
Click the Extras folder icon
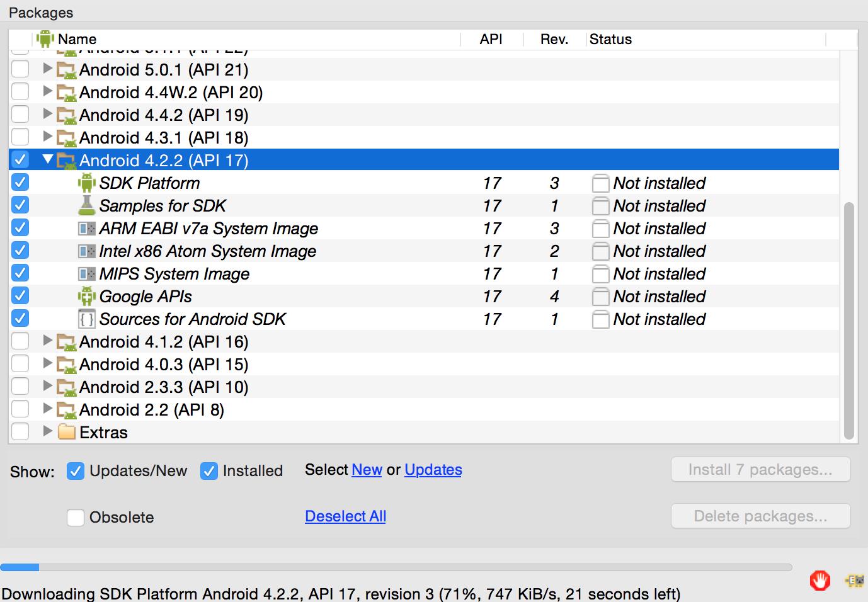click(66, 432)
